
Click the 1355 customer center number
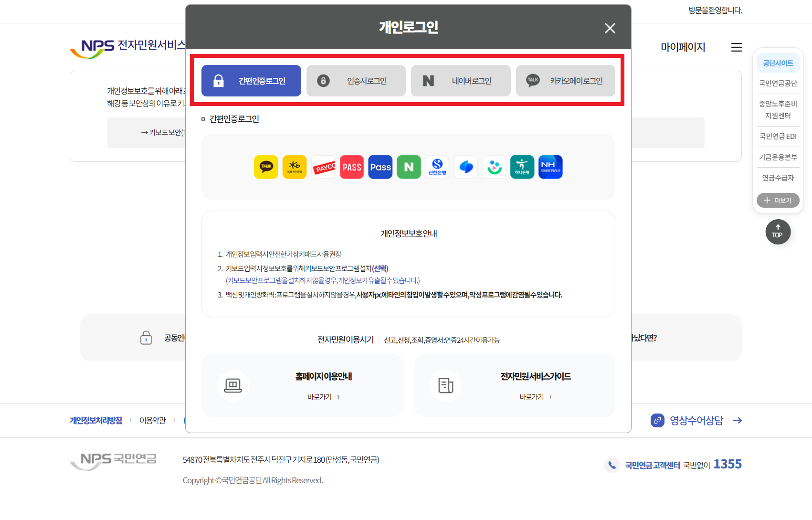728,464
